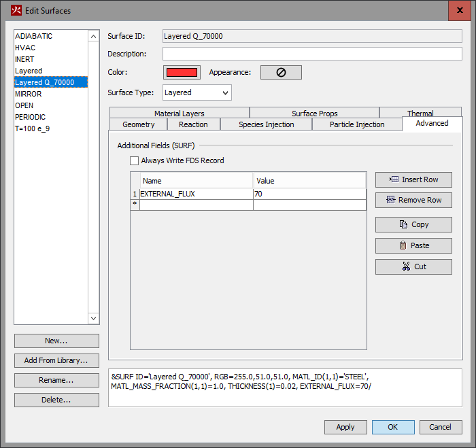Click the Cancel button
The height and width of the screenshot is (448, 476).
[441, 427]
